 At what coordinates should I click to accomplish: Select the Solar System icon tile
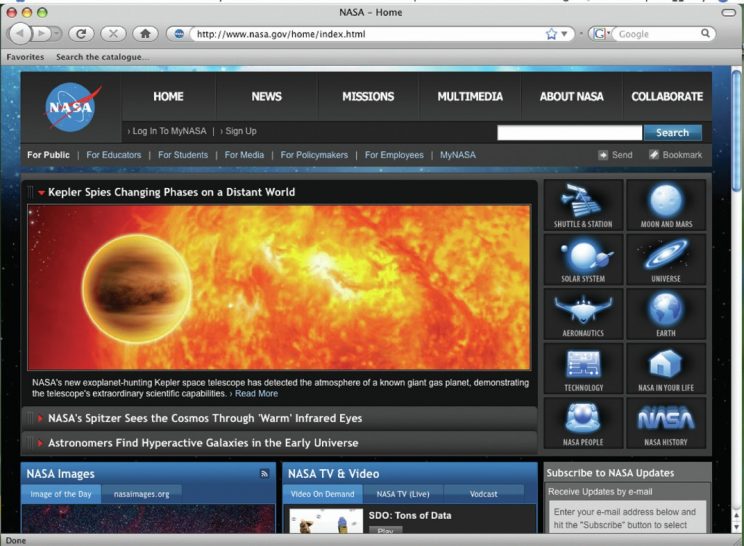(x=583, y=259)
